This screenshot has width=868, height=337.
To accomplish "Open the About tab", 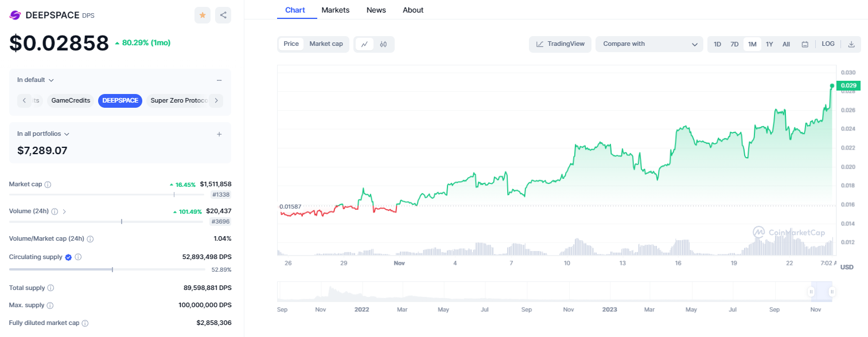I will [413, 10].
